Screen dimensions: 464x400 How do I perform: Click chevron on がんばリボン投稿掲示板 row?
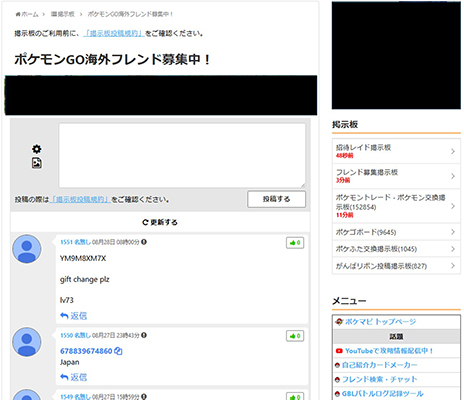(453, 266)
